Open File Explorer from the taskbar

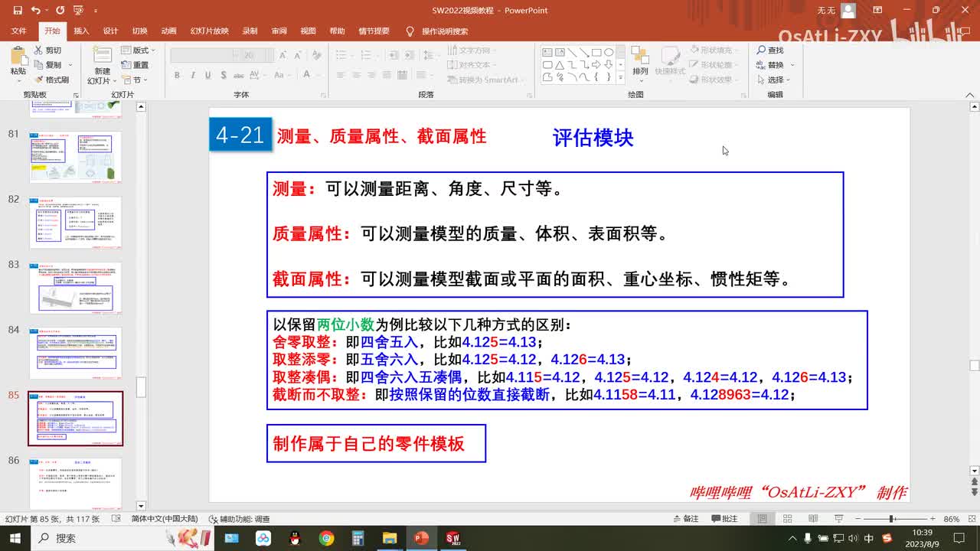point(389,538)
